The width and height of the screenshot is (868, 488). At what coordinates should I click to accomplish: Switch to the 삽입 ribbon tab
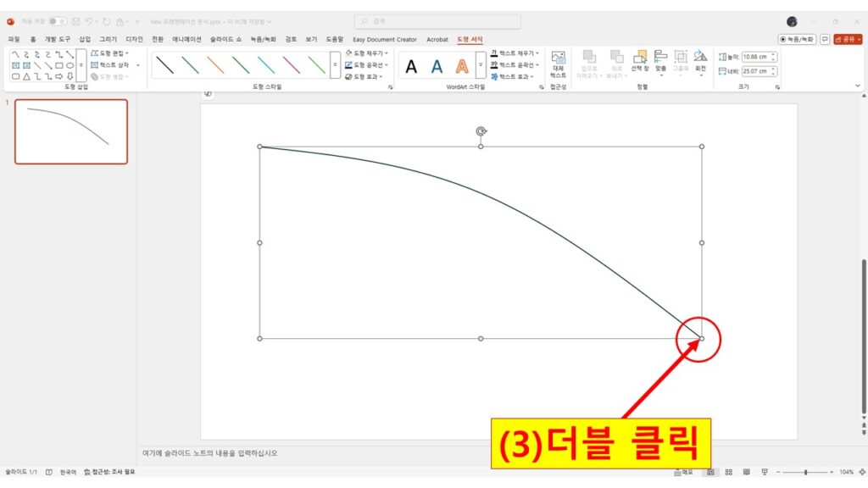click(85, 39)
